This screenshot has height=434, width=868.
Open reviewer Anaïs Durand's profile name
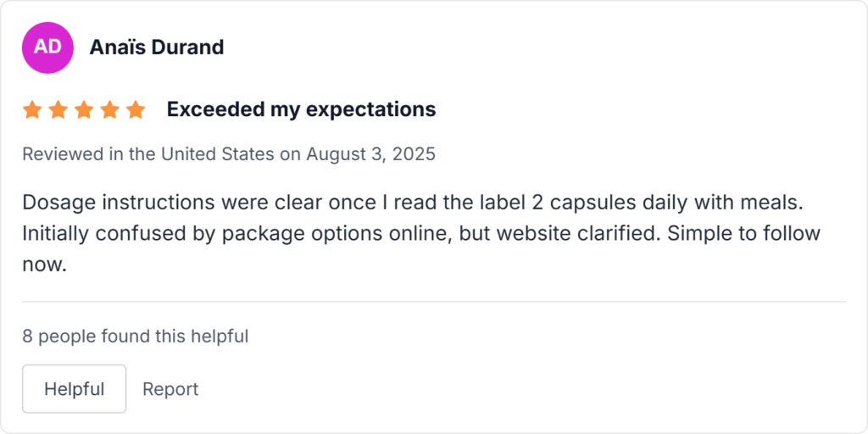[x=157, y=47]
